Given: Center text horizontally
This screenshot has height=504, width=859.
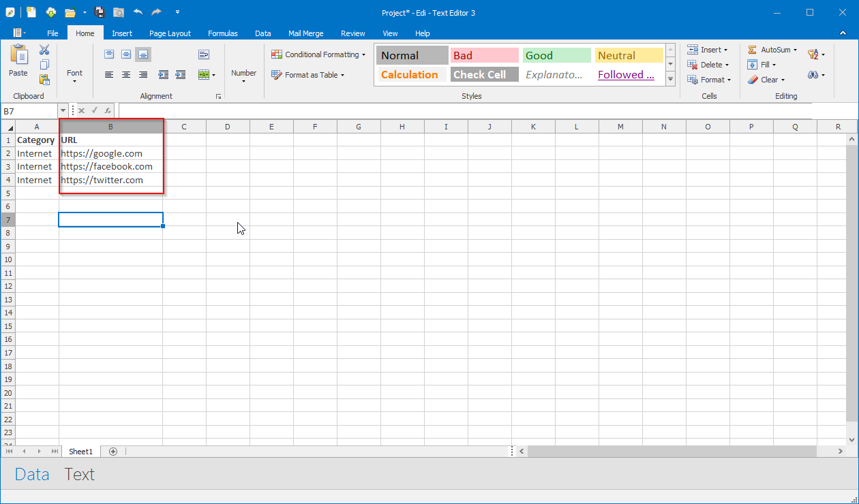Looking at the screenshot, I should pos(126,75).
